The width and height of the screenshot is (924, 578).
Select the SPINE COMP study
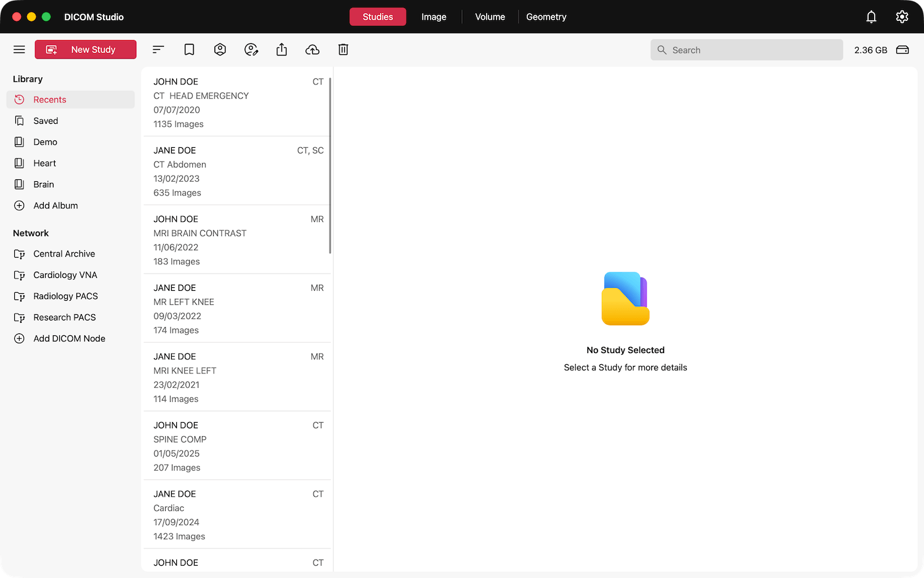click(237, 446)
